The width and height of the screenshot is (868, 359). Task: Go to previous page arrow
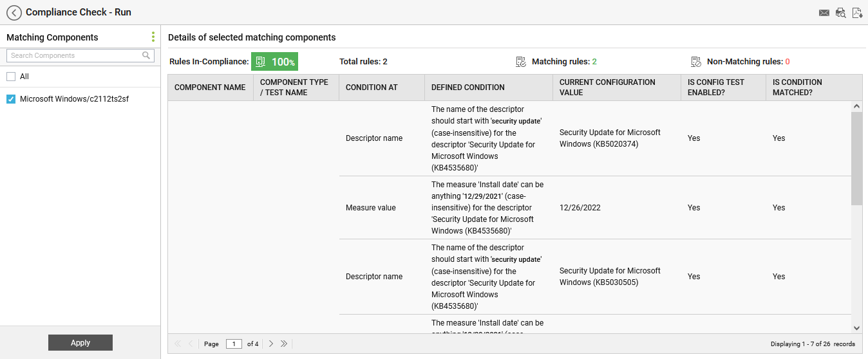191,344
